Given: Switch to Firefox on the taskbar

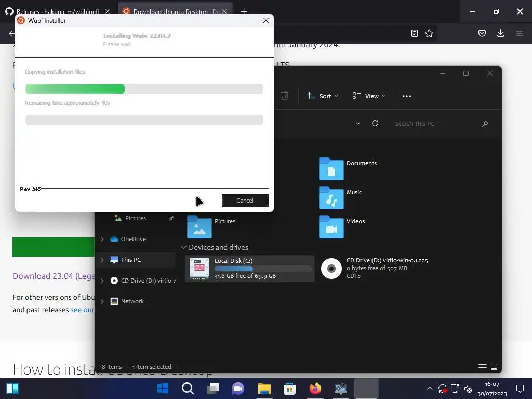Looking at the screenshot, I should tap(315, 389).
